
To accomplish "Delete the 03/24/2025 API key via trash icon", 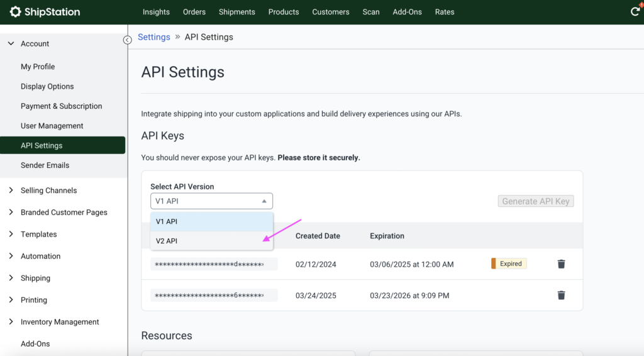I will point(561,296).
